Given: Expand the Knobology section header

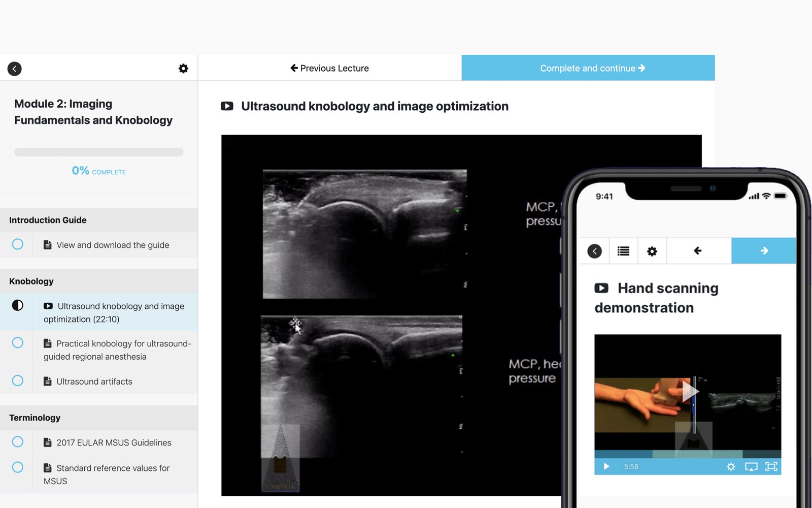Looking at the screenshot, I should click(x=31, y=281).
